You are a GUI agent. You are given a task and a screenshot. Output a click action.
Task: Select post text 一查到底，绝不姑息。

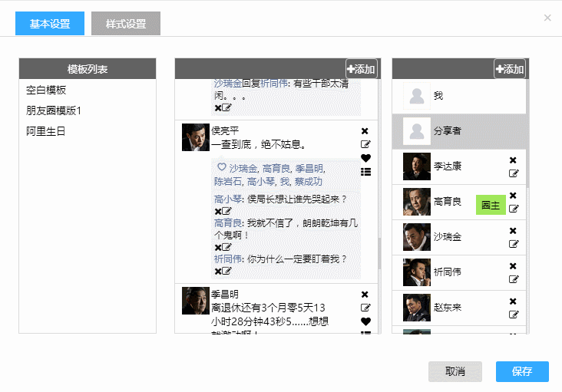click(x=259, y=144)
